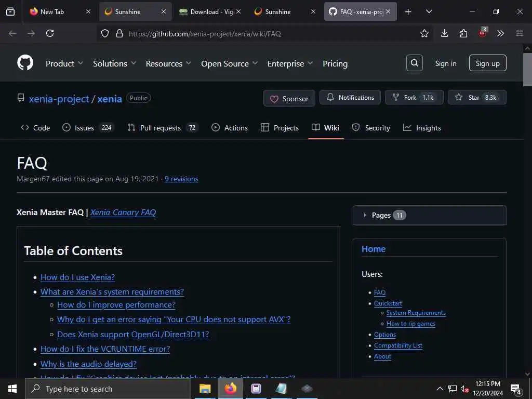Screen dimensions: 532x399
Task: Open the 9 revisions link
Action: (x=181, y=179)
